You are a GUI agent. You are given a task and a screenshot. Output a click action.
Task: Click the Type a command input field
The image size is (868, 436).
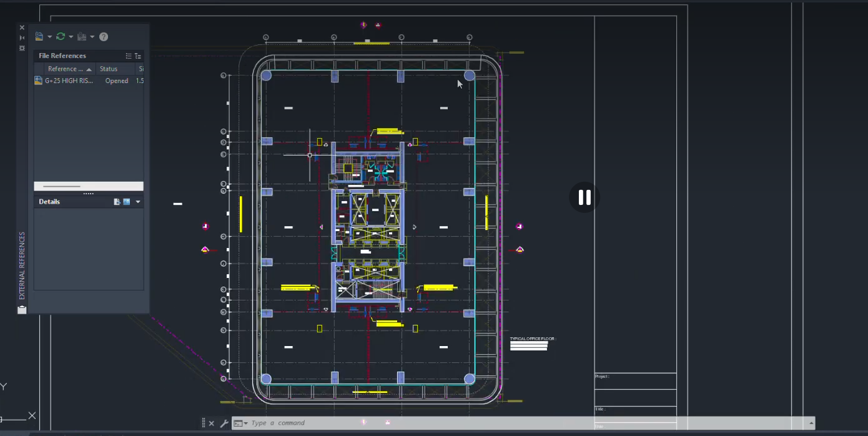click(x=528, y=423)
